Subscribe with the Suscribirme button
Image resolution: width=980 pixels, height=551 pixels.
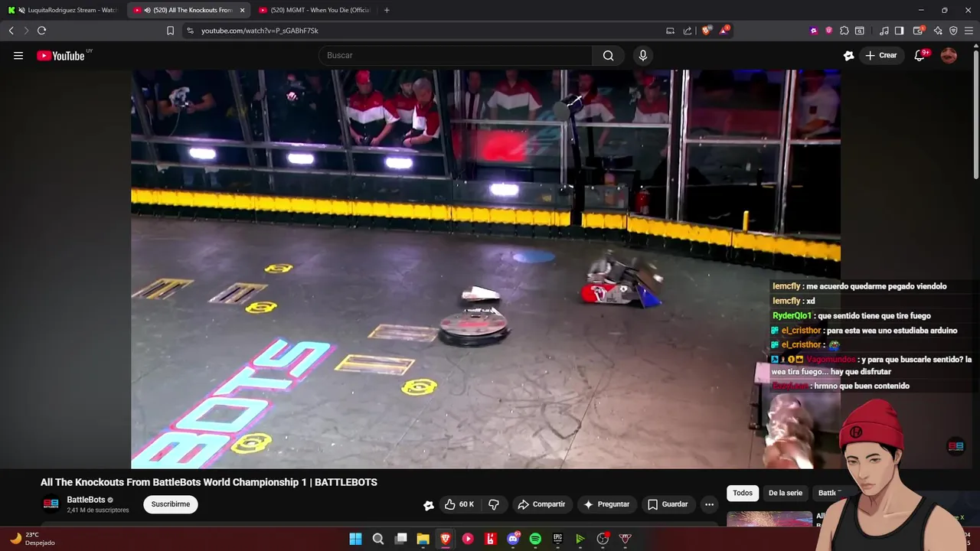coord(171,504)
